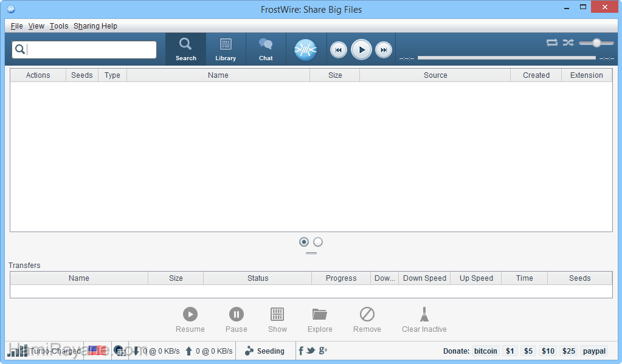The width and height of the screenshot is (622, 364).
Task: Select the first filled radio button
Action: [x=304, y=242]
